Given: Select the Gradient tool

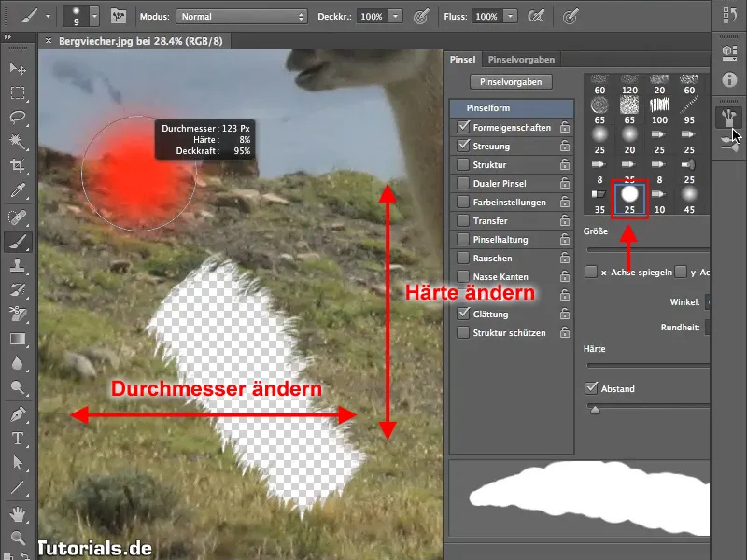Looking at the screenshot, I should 18,339.
